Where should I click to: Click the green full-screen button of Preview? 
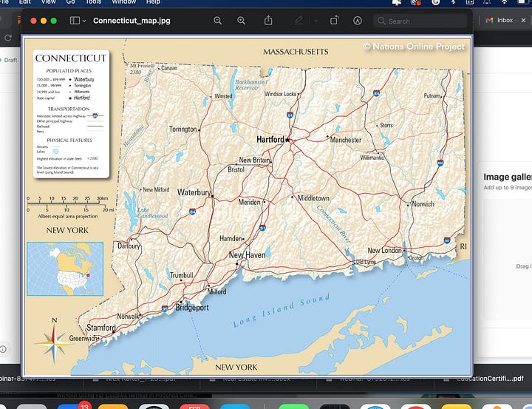53,21
